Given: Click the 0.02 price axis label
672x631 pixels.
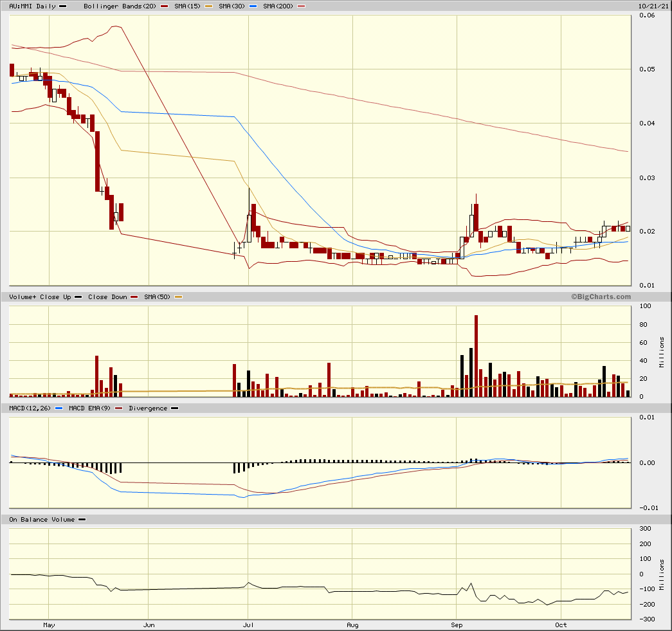Looking at the screenshot, I should click(x=647, y=231).
